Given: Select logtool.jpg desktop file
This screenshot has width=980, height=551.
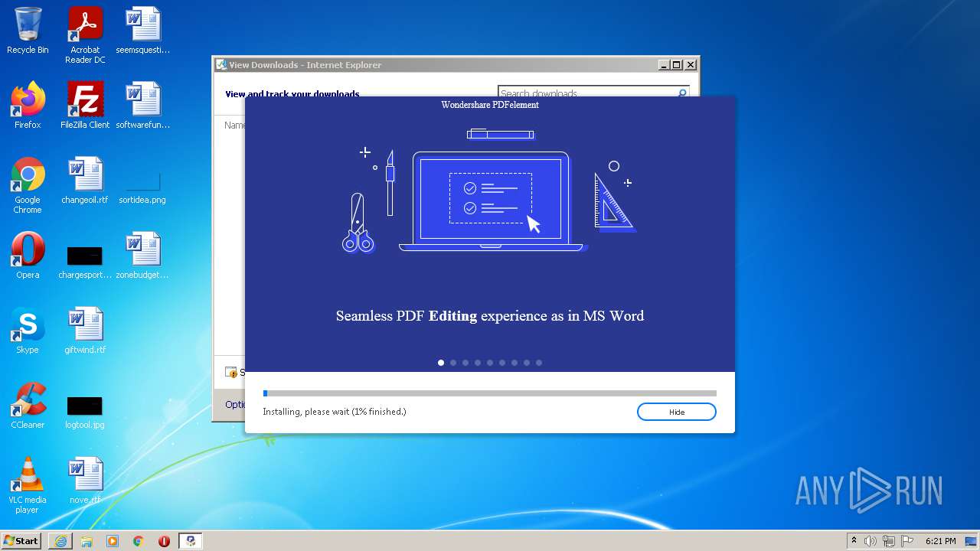Looking at the screenshot, I should click(x=85, y=411).
